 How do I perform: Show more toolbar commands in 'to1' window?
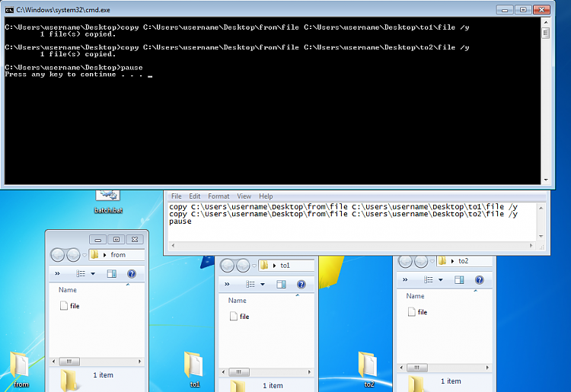(227, 284)
